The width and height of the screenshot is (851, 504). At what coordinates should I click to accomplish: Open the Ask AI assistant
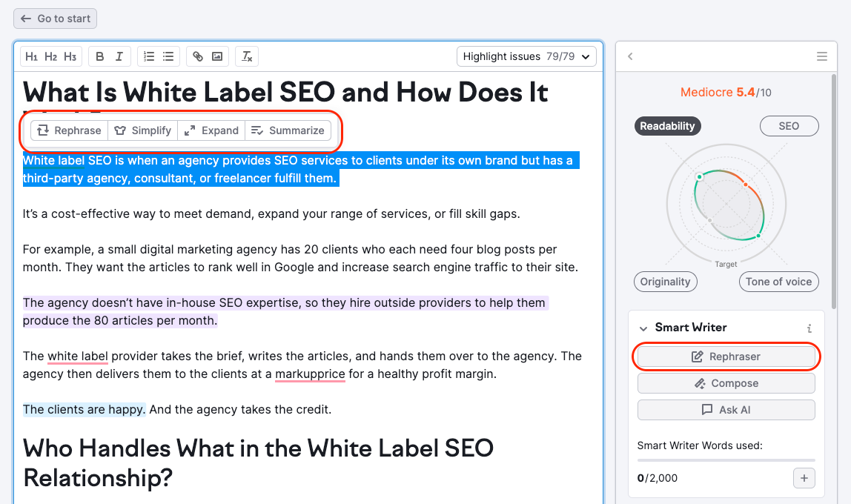pyautogui.click(x=726, y=409)
